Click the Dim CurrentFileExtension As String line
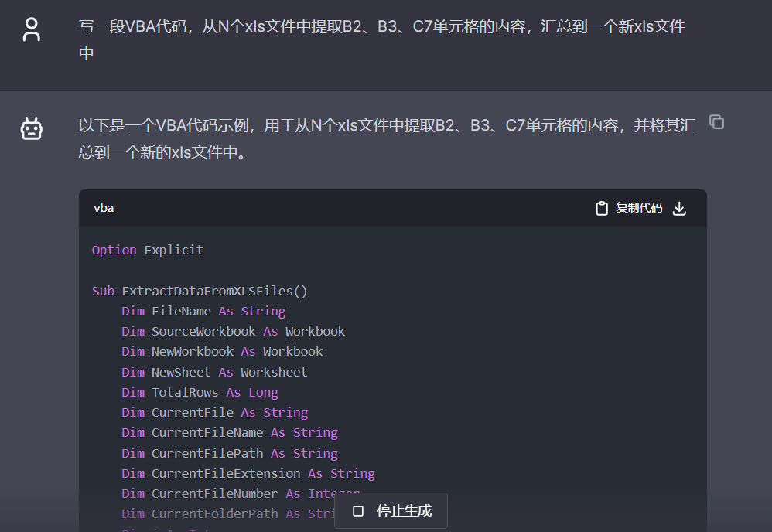This screenshot has height=532, width=772. pyautogui.click(x=248, y=473)
